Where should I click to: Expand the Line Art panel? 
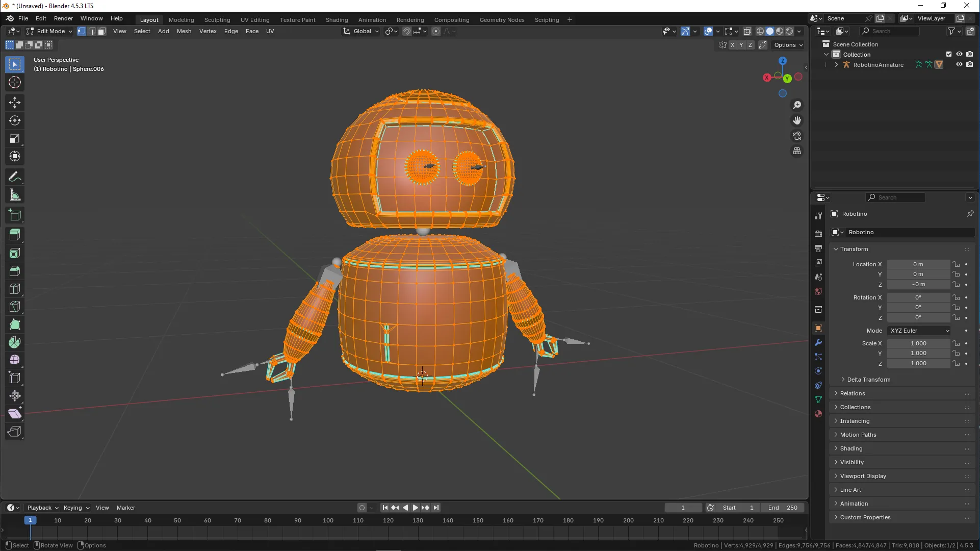click(849, 489)
